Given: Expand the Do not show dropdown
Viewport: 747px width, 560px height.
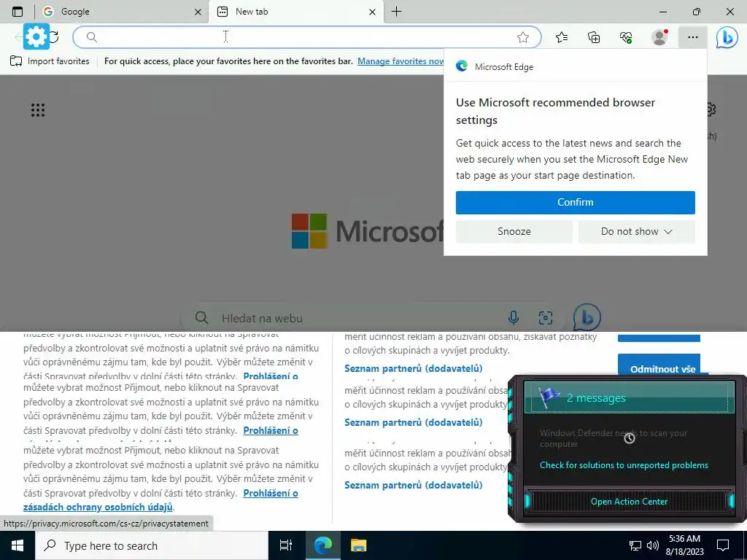Looking at the screenshot, I should (x=636, y=231).
